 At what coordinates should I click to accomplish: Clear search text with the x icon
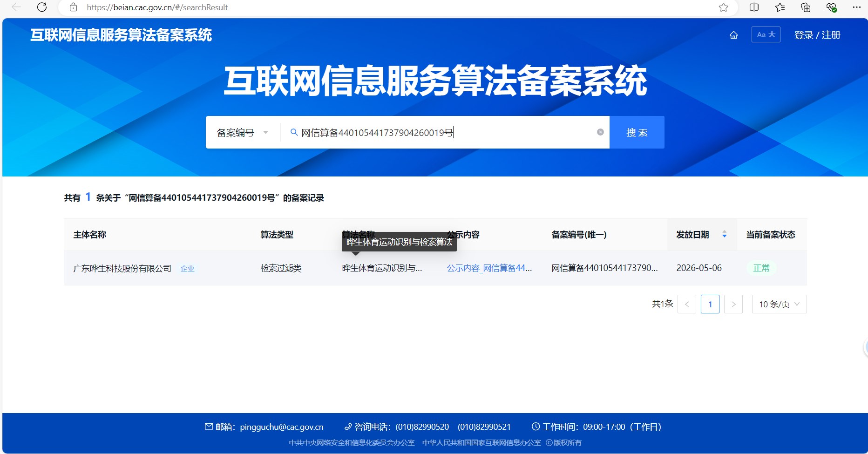click(600, 132)
